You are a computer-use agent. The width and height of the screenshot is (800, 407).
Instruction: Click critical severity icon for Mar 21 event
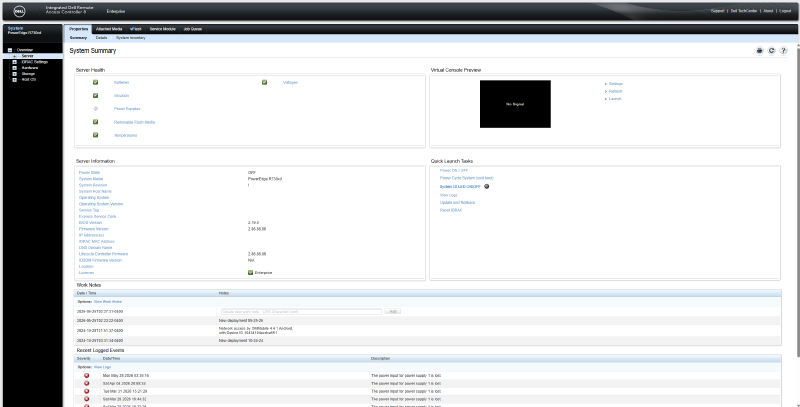[87, 391]
